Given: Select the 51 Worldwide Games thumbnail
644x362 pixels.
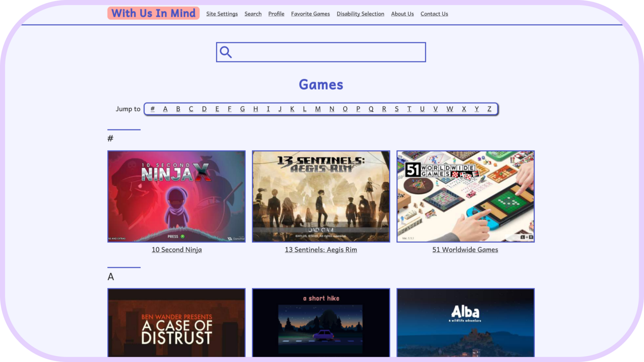Looking at the screenshot, I should pos(465,196).
